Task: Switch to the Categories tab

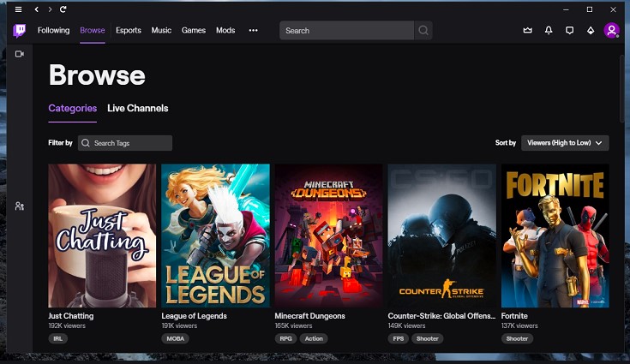Action: click(72, 109)
